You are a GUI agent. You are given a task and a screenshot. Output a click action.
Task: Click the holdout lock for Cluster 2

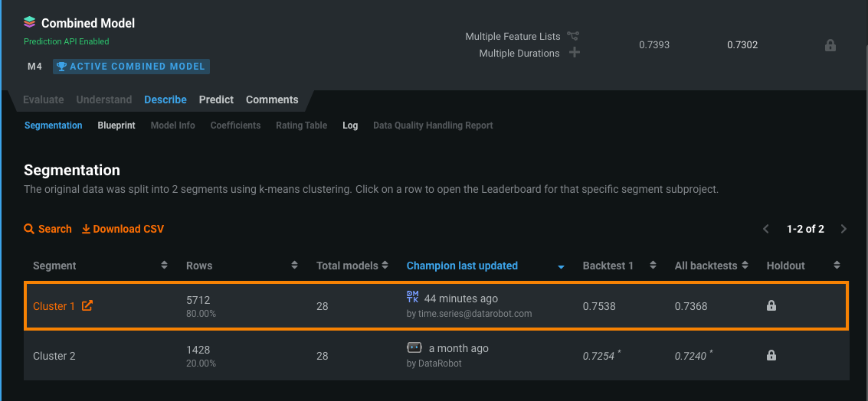pyautogui.click(x=771, y=355)
